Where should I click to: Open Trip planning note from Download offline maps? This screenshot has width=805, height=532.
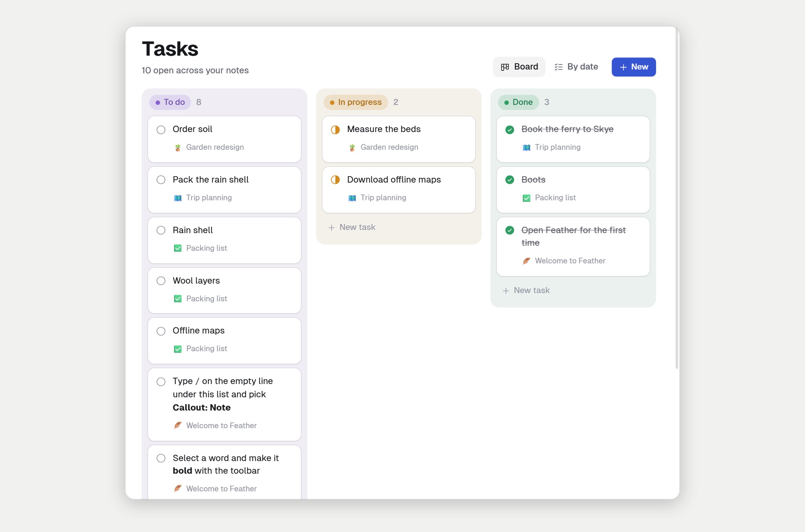point(383,198)
